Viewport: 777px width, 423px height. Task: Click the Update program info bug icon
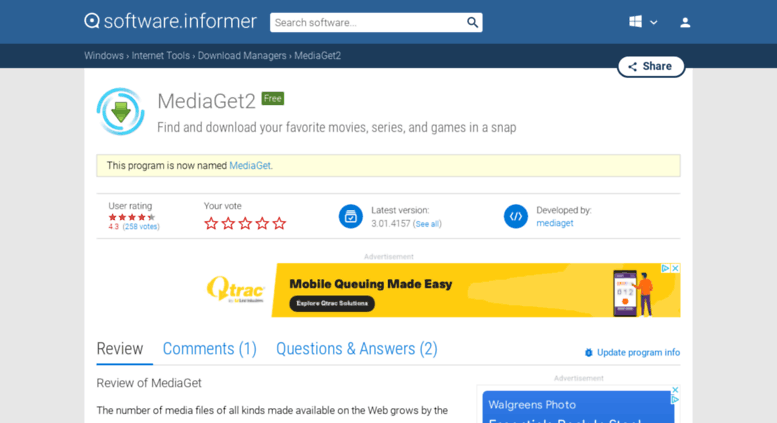tap(589, 352)
